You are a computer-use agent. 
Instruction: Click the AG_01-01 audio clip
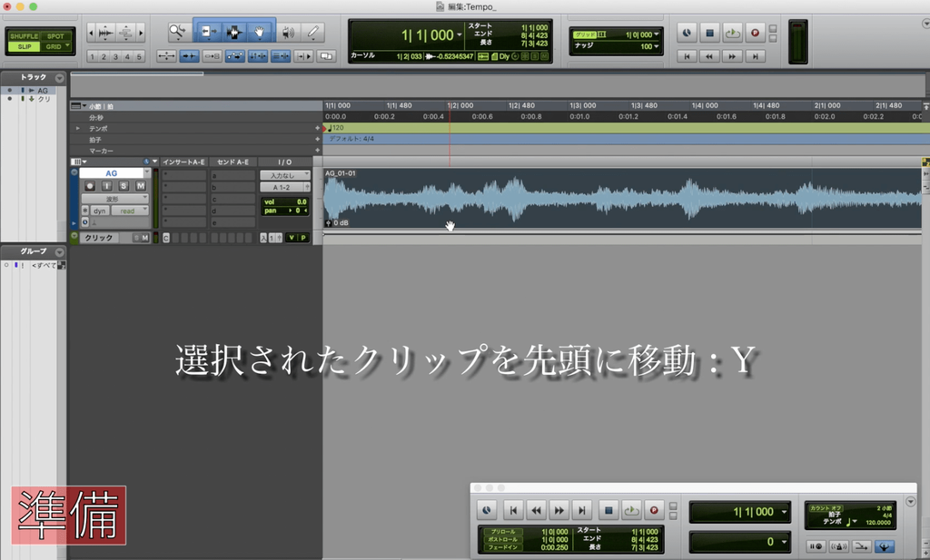tap(623, 199)
